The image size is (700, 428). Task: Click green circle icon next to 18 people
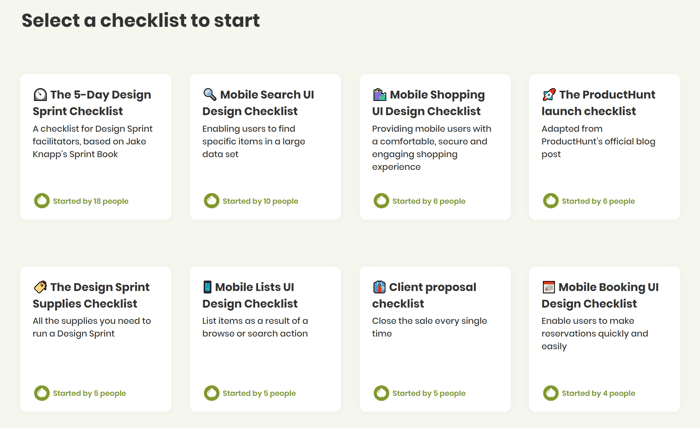(42, 201)
